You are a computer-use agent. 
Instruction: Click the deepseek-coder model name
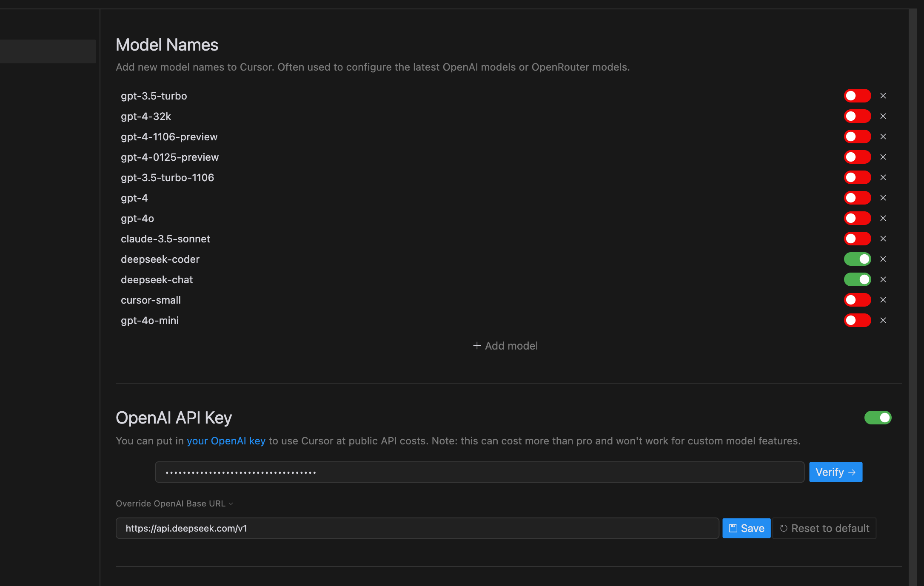[x=160, y=259]
